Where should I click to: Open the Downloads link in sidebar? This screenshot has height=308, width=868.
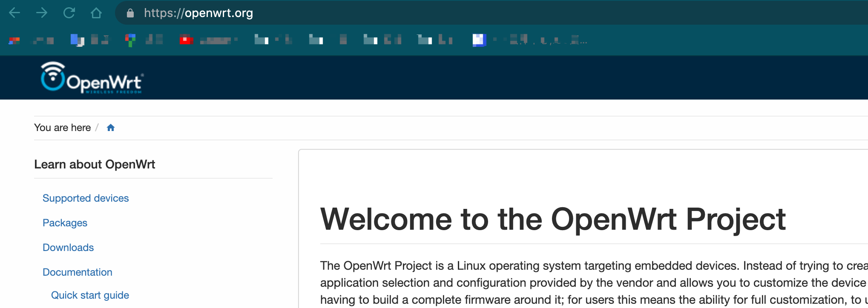(68, 248)
